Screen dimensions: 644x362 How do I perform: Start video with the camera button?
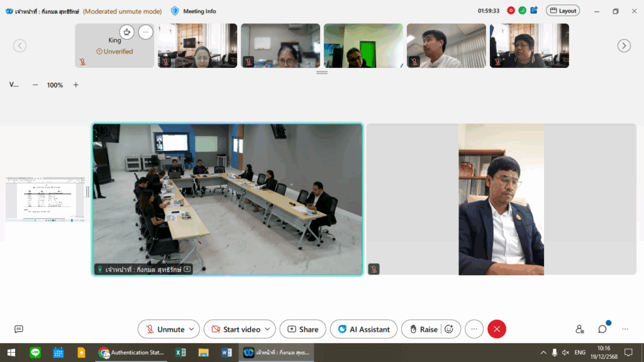[x=235, y=329]
